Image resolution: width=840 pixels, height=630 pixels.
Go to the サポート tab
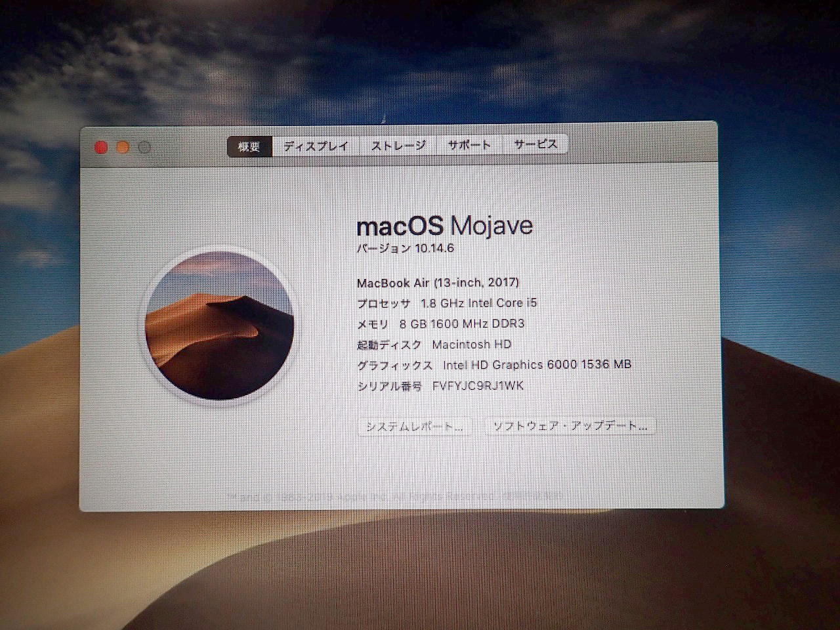pos(469,145)
